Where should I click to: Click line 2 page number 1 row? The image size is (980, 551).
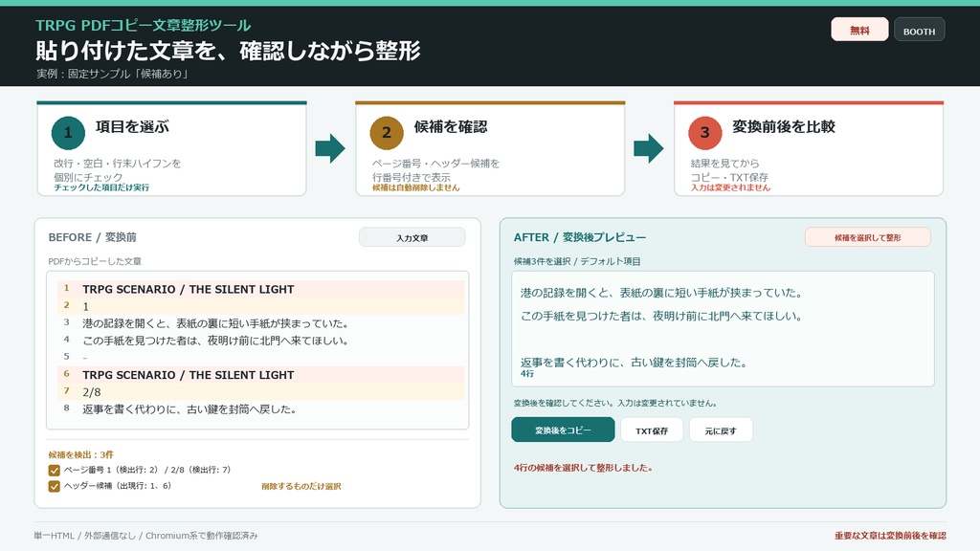pyautogui.click(x=261, y=306)
